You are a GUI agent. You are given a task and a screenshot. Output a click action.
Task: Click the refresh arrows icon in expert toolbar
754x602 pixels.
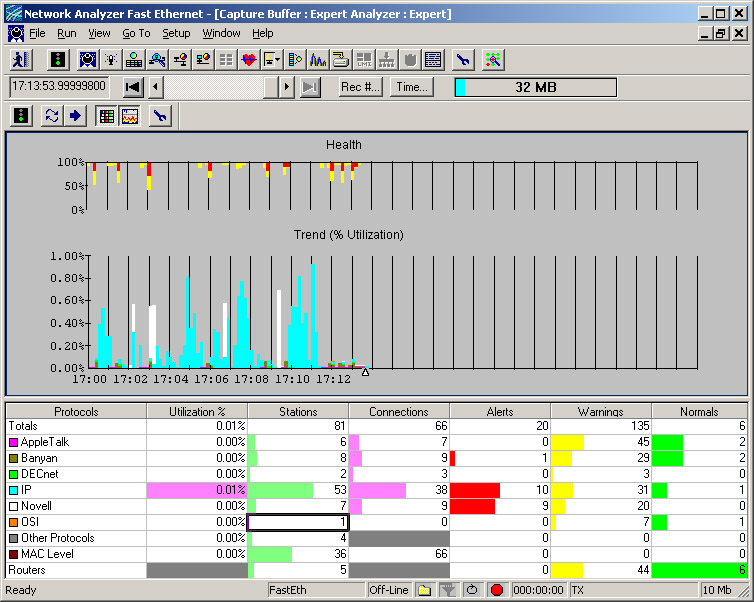52,116
